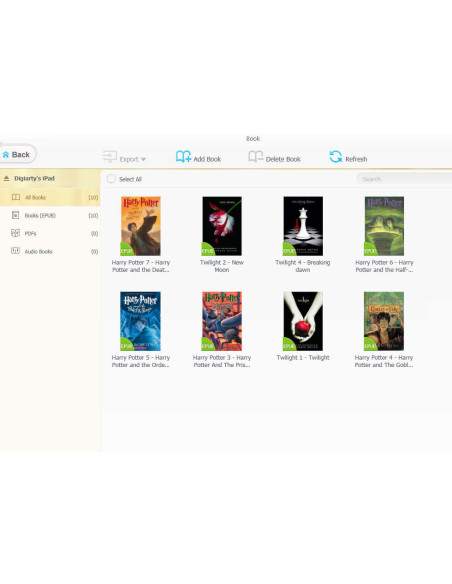
Task: Select Twilight 1 apple cover
Action: click(303, 321)
